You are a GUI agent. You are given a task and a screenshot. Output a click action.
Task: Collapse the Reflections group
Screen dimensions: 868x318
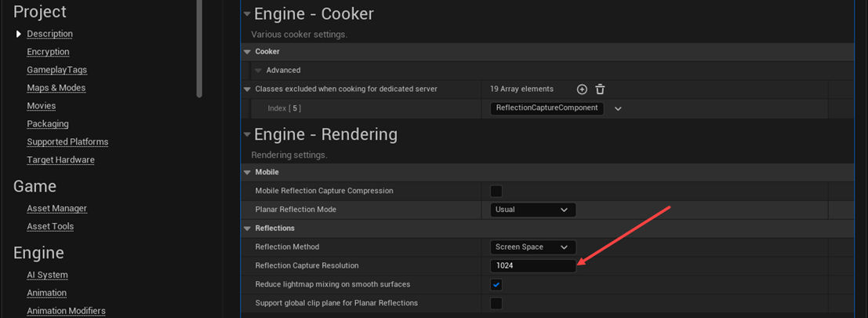click(248, 228)
